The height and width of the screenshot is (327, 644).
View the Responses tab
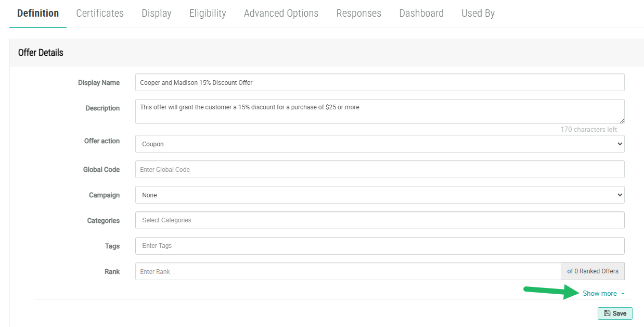coord(358,14)
